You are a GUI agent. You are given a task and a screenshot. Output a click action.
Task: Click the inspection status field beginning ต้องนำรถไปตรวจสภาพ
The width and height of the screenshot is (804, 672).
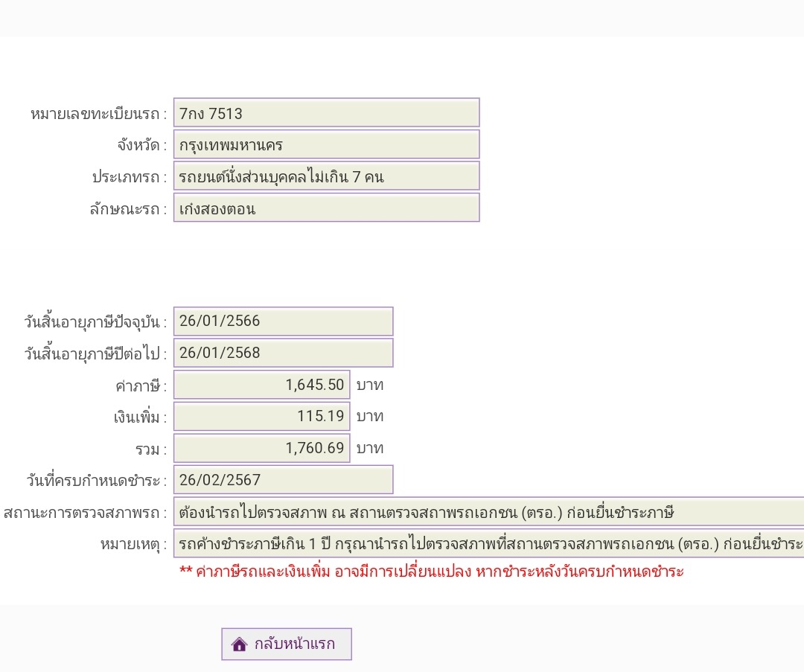click(x=488, y=511)
